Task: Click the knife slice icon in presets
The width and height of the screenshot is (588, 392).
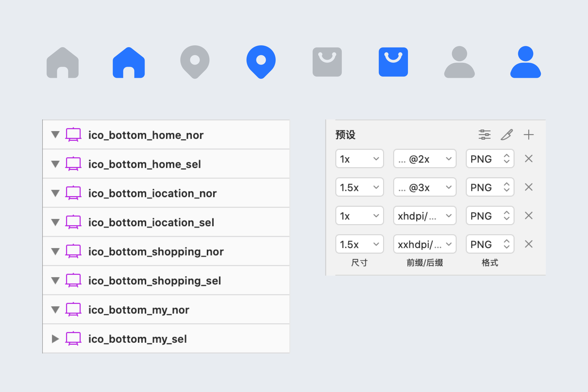Action: 507,135
